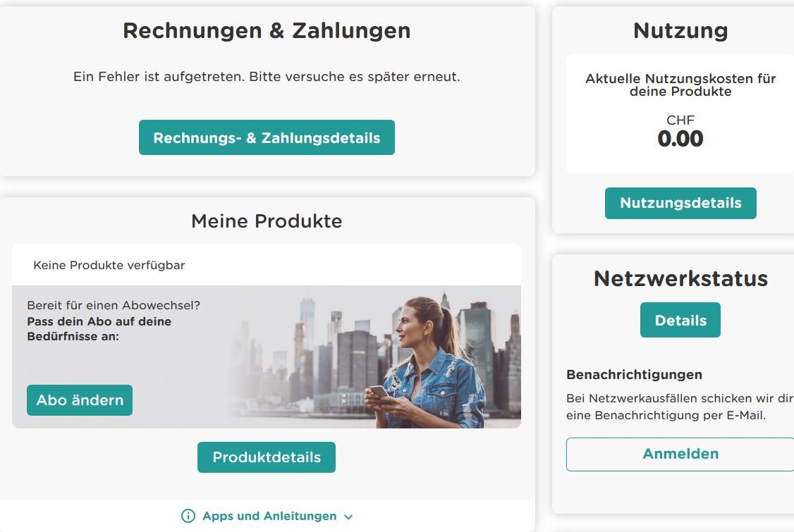
Task: Show Netzwerkstatus Details
Action: tap(680, 320)
